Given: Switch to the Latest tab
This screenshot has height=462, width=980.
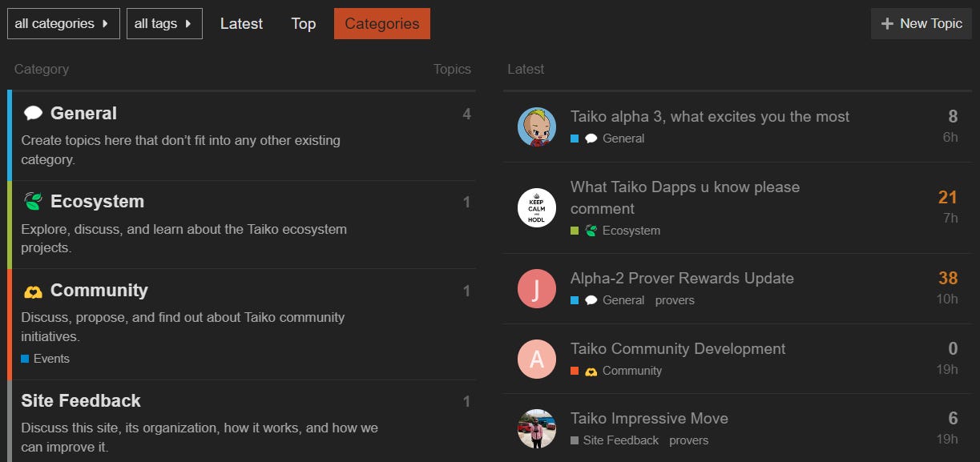Looking at the screenshot, I should click(241, 24).
